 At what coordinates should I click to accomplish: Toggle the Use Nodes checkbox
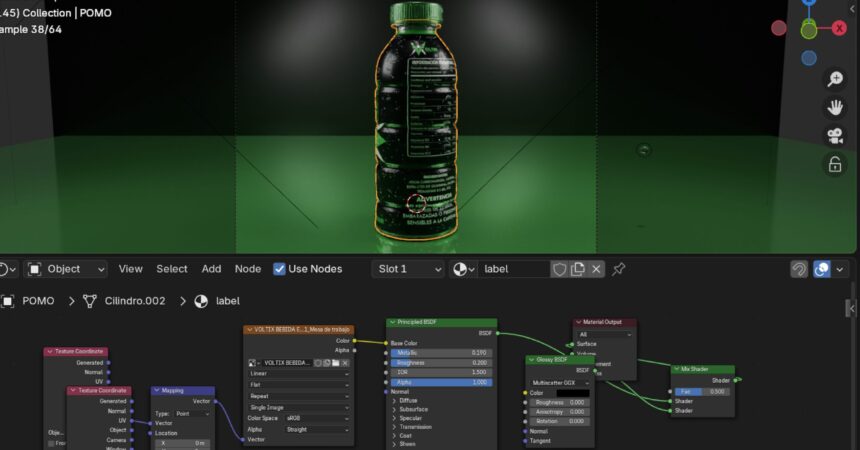[x=280, y=269]
